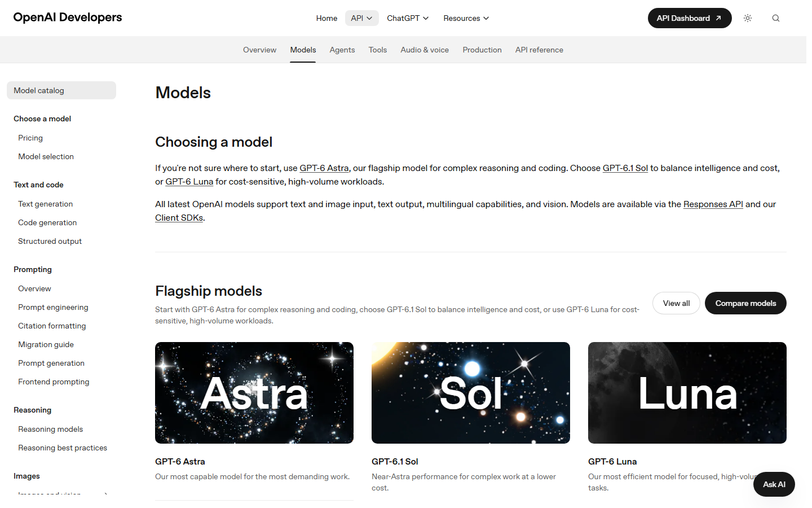Click the GPT-6.1 Sol card title

click(x=395, y=462)
